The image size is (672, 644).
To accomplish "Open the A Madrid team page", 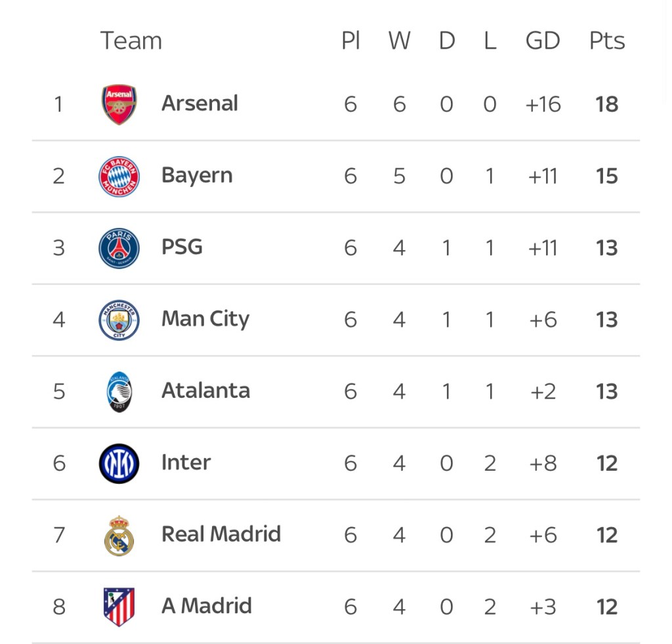I will coord(207,606).
